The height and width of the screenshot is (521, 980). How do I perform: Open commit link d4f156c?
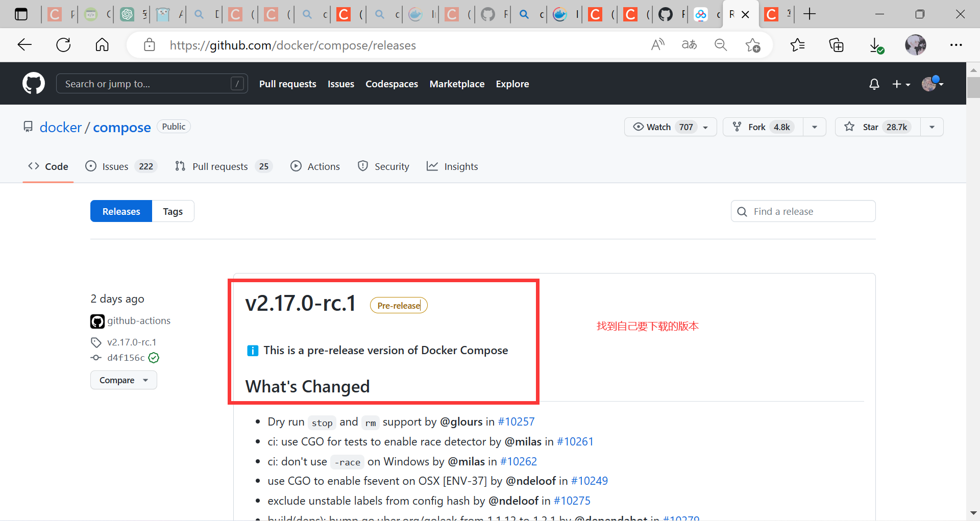pos(126,358)
